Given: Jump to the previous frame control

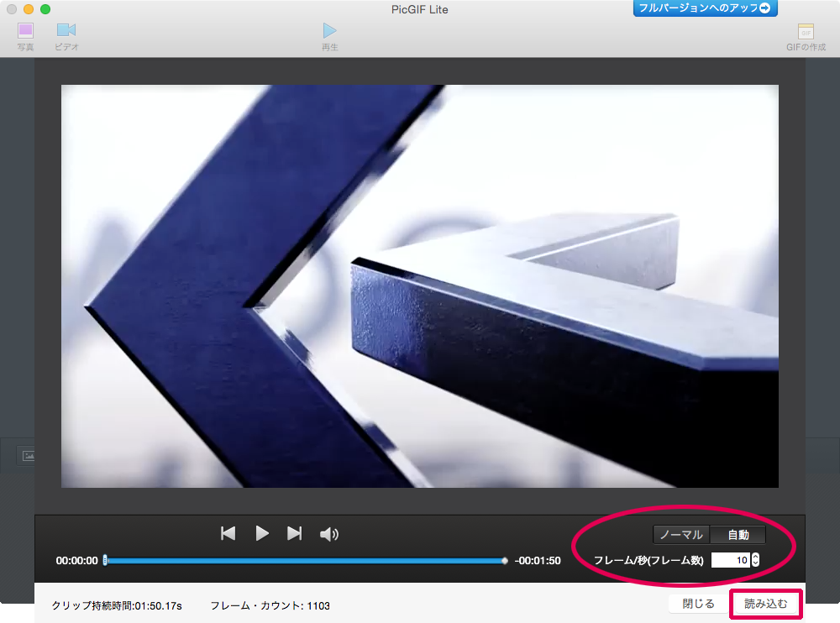Looking at the screenshot, I should click(228, 533).
